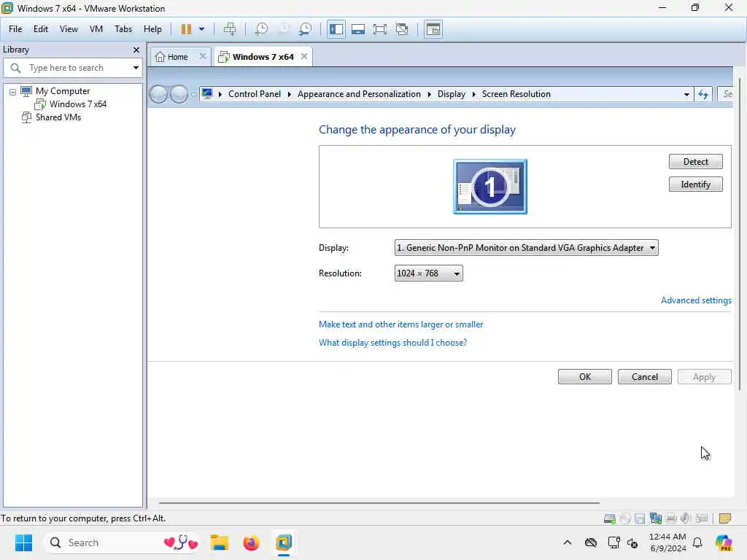Open the Display monitor dropdown

(527, 248)
